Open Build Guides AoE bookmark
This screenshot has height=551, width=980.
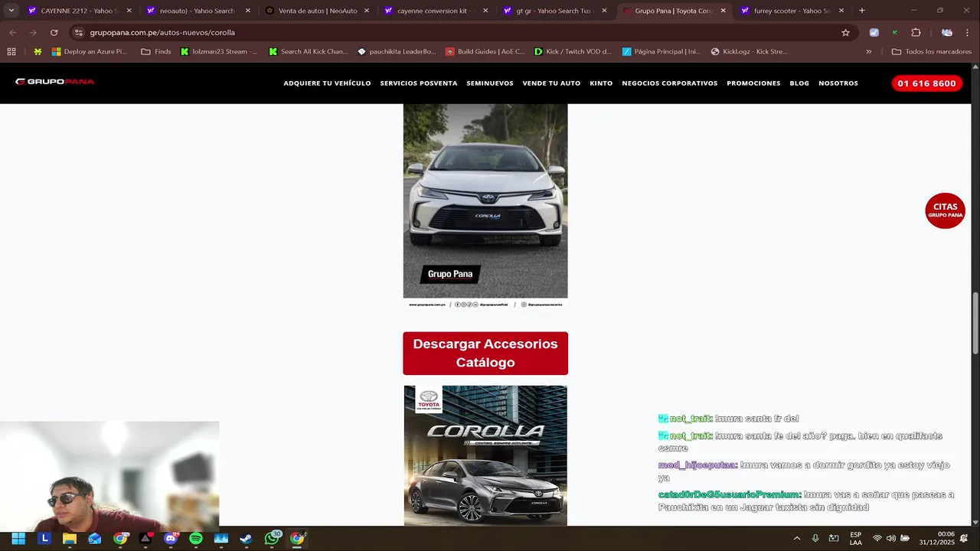[485, 51]
